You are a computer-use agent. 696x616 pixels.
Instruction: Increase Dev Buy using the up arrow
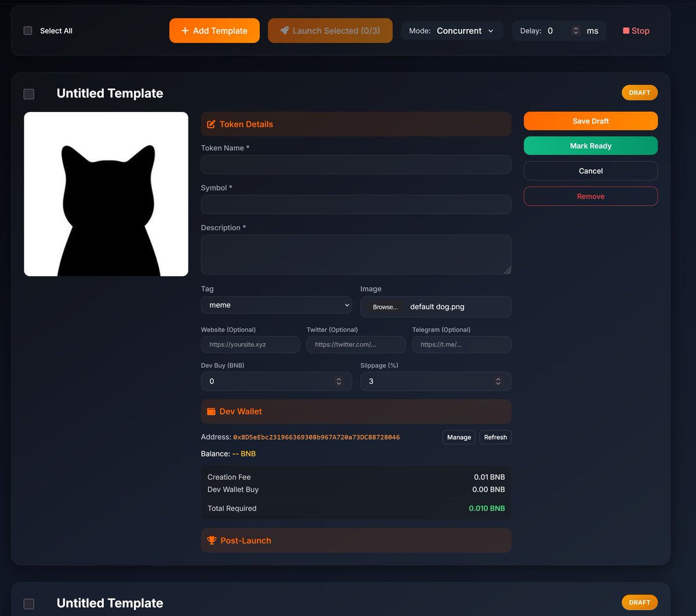(x=339, y=379)
